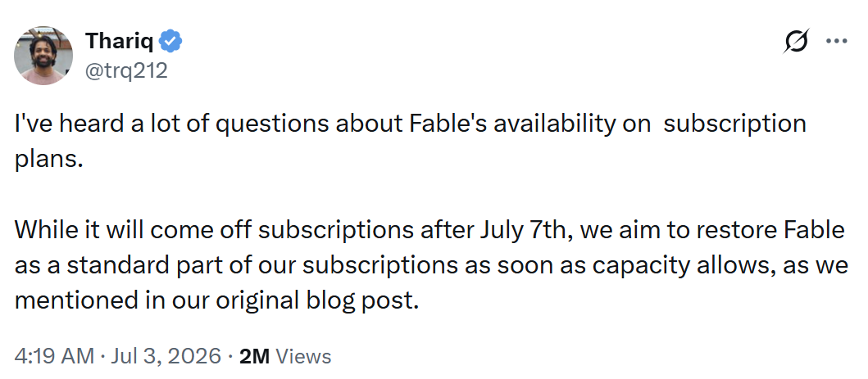Click the 4:19 AM timestamp
This screenshot has height=379, width=868.
(54, 356)
